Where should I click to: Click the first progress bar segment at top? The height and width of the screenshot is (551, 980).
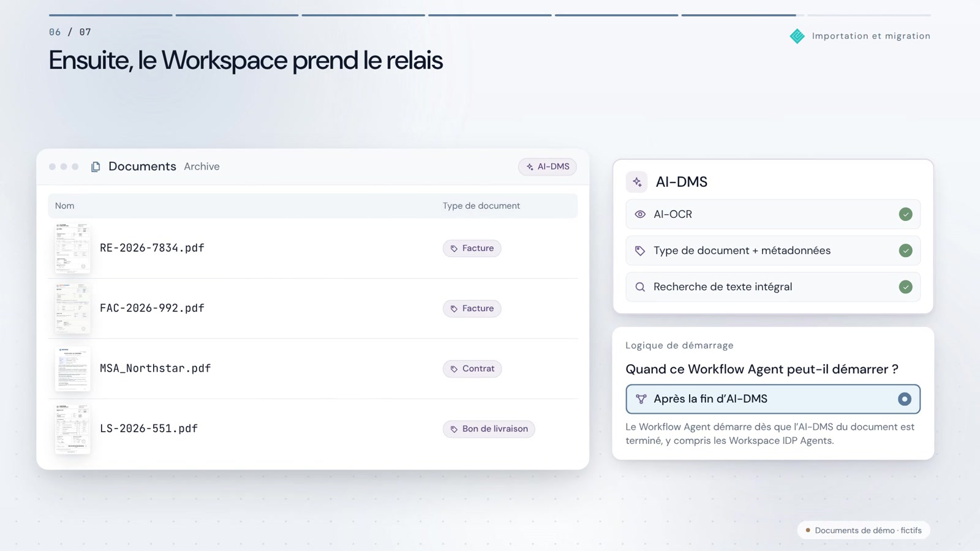[110, 15]
